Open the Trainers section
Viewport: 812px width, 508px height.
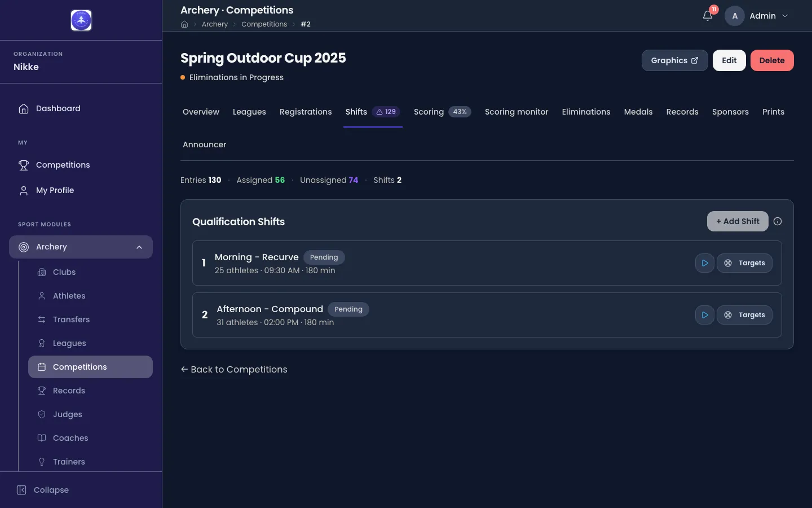pos(90,462)
